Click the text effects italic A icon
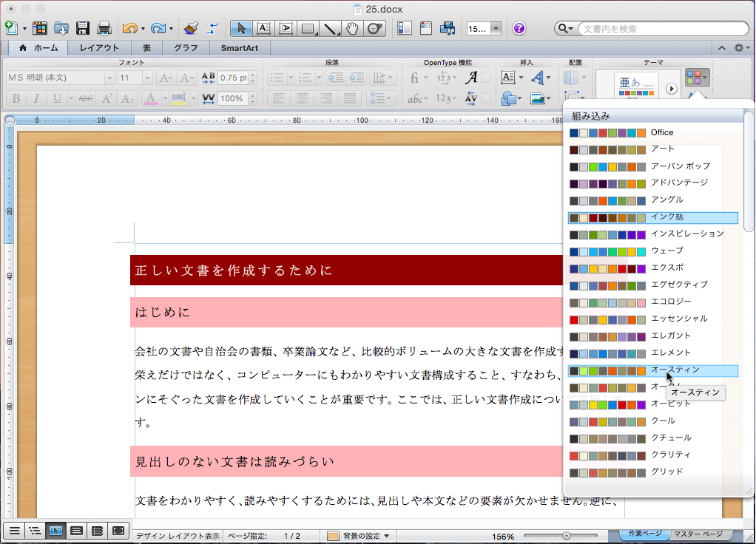The height and width of the screenshot is (544, 756). [x=471, y=78]
